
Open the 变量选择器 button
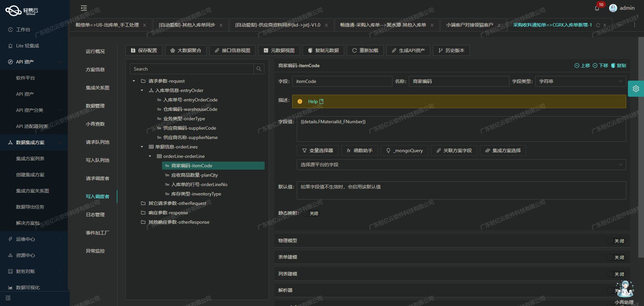pyautogui.click(x=318, y=150)
